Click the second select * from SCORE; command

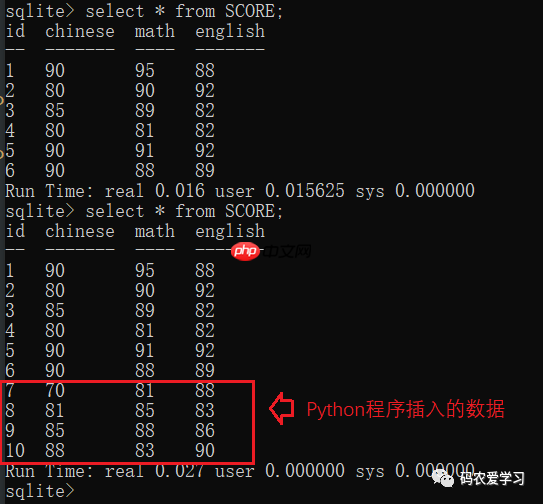tap(184, 211)
